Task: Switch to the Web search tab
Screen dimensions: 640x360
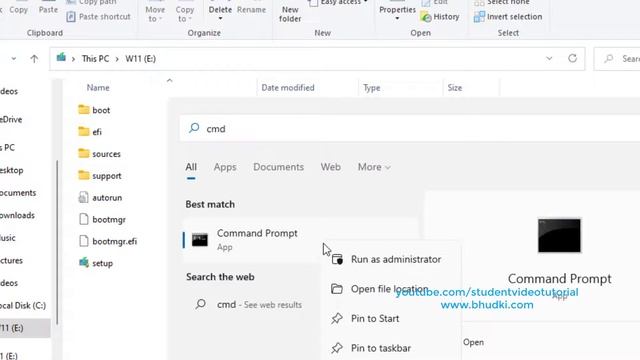Action: [x=331, y=167]
